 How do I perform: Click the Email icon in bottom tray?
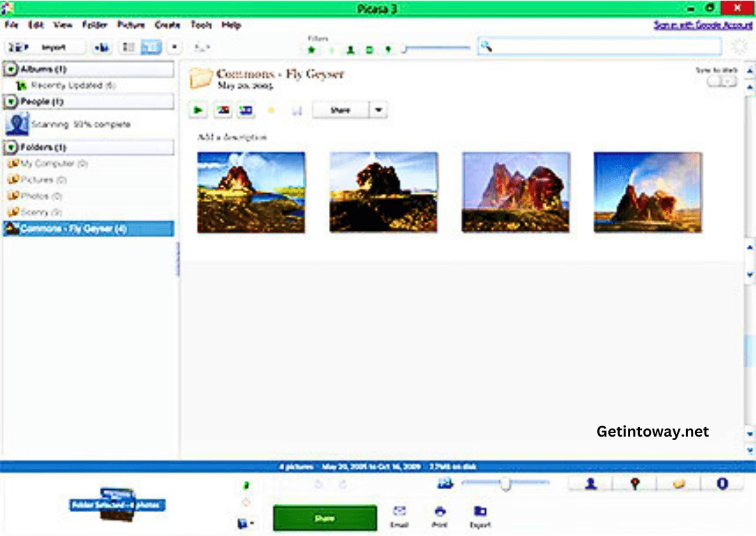400,516
